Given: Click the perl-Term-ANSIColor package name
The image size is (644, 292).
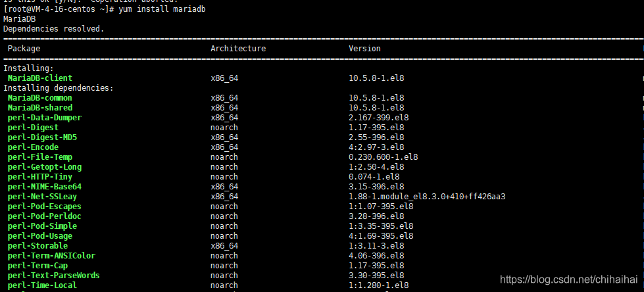Looking at the screenshot, I should (51, 255).
